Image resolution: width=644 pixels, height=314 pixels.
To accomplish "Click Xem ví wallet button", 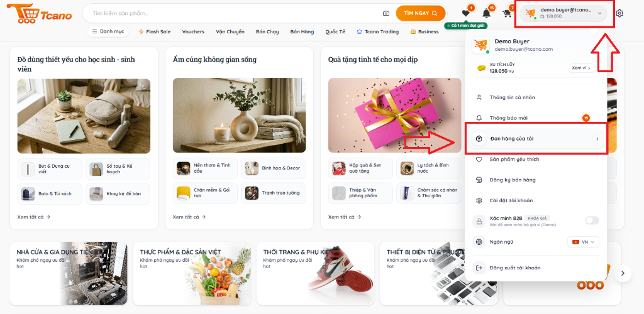I will click(x=582, y=68).
